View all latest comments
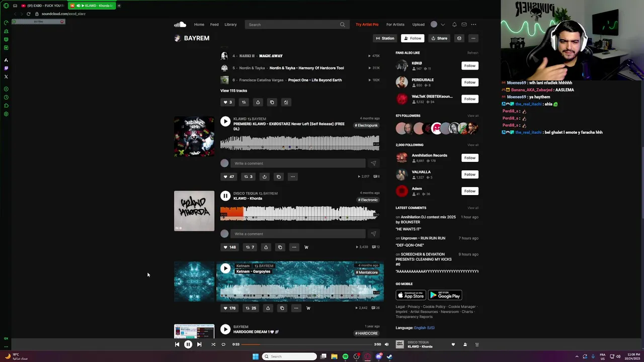Viewport: 644px width, 362px height. [472, 208]
